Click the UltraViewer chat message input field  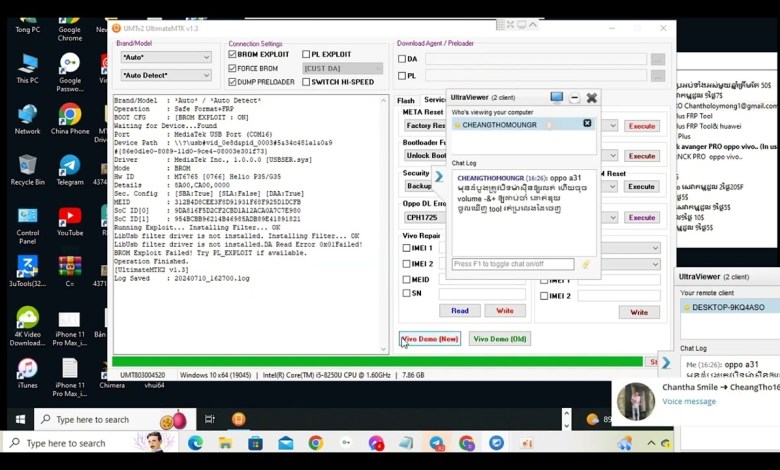(512, 265)
